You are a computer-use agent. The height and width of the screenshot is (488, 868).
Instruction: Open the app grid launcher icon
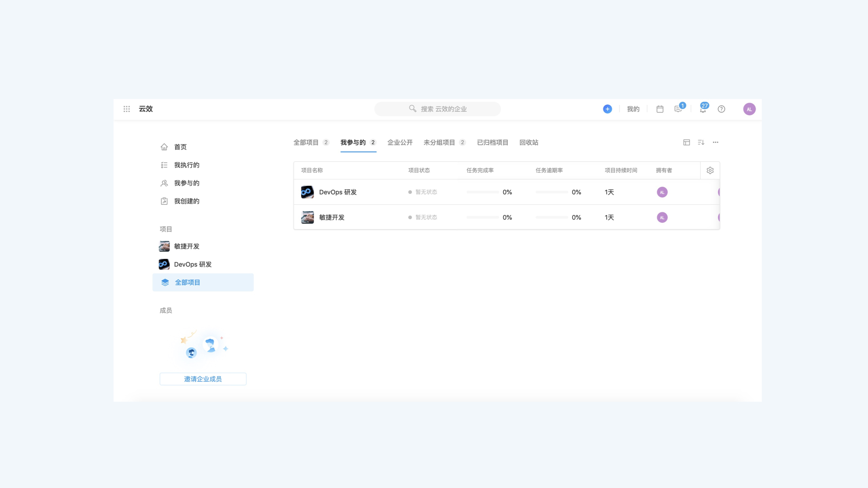pos(127,109)
